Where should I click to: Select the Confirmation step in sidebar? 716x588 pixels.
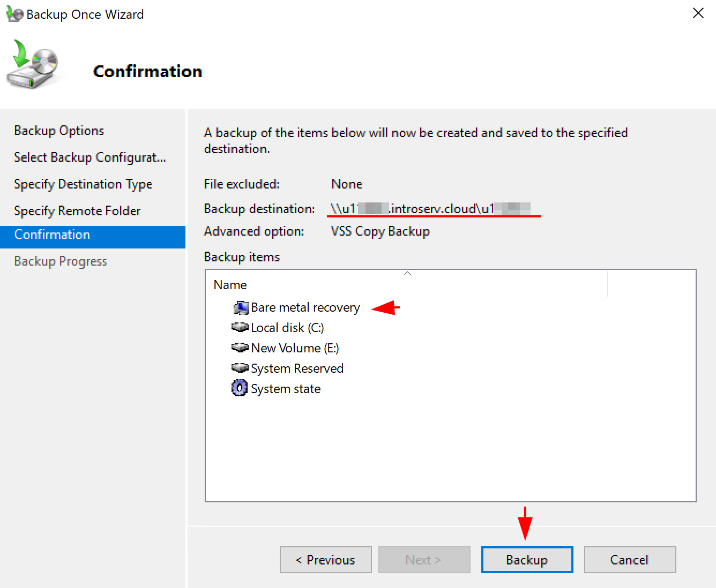point(52,234)
